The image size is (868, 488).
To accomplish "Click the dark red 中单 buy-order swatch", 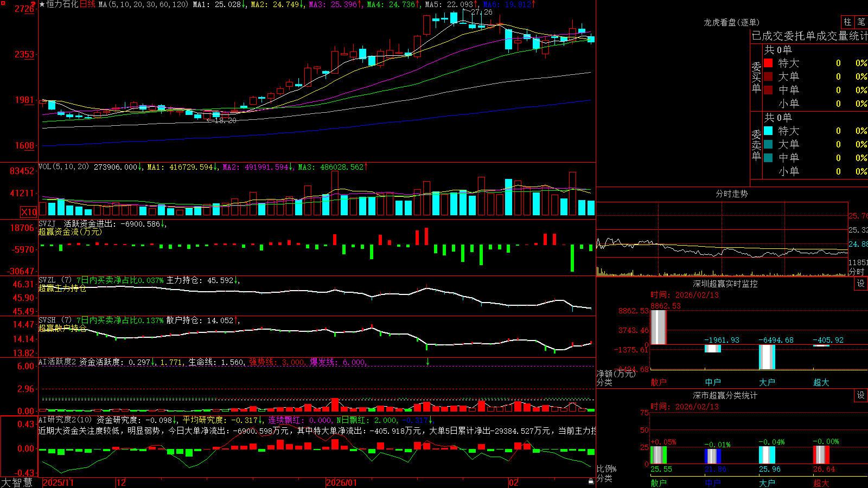I will click(768, 89).
